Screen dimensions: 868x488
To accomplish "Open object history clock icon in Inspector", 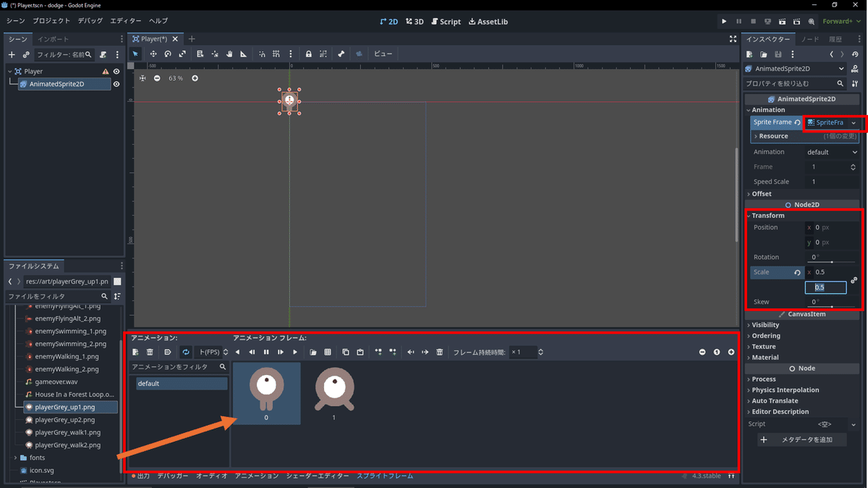I will 856,54.
